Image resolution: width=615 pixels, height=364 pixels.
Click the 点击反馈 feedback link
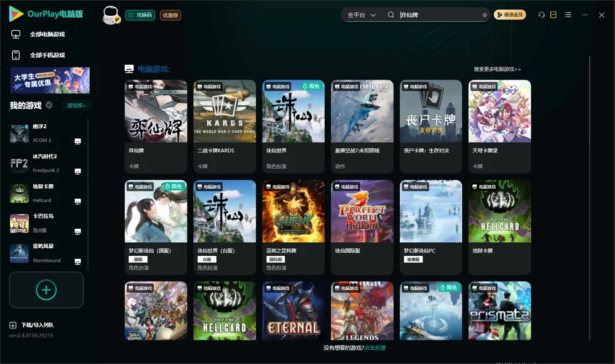[375, 348]
